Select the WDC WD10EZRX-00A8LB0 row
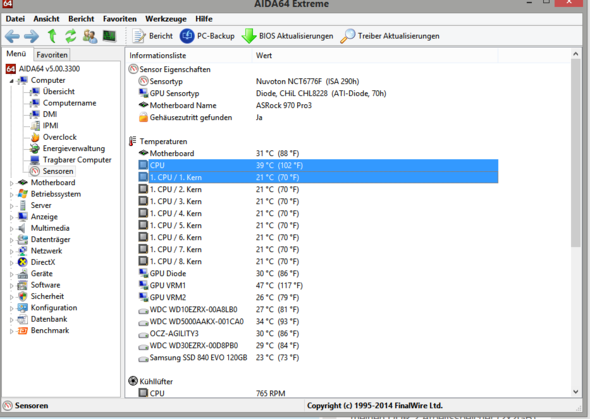This screenshot has height=419, width=590. (318, 310)
